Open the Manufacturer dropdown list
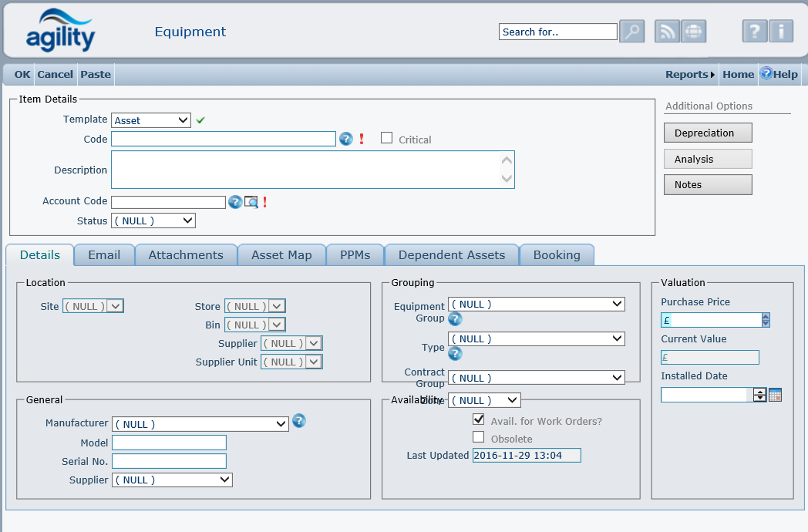Viewport: 808px width, 532px height. coord(200,424)
